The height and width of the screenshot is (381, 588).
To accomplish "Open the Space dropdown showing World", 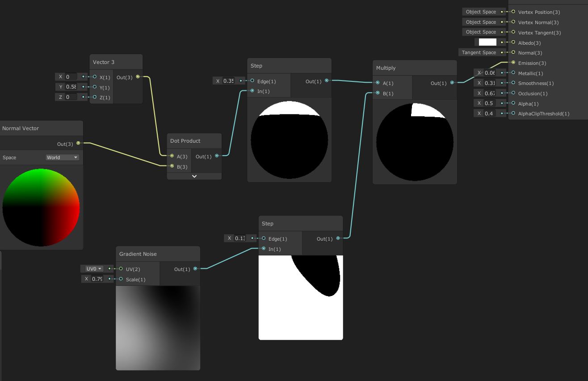I will 62,157.
